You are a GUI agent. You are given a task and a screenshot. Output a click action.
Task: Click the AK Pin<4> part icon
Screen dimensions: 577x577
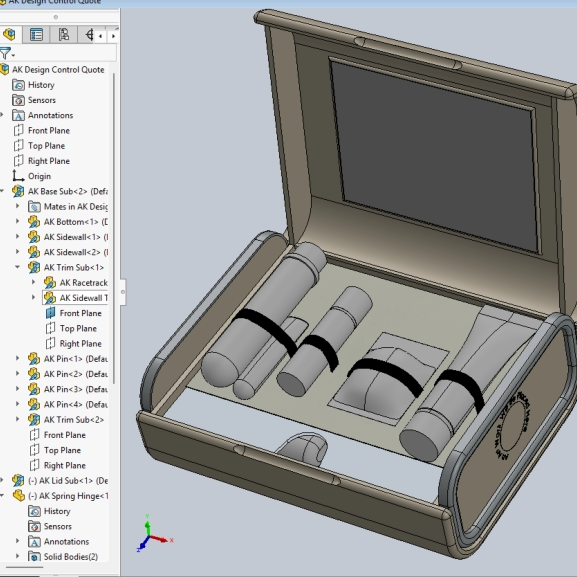34,404
